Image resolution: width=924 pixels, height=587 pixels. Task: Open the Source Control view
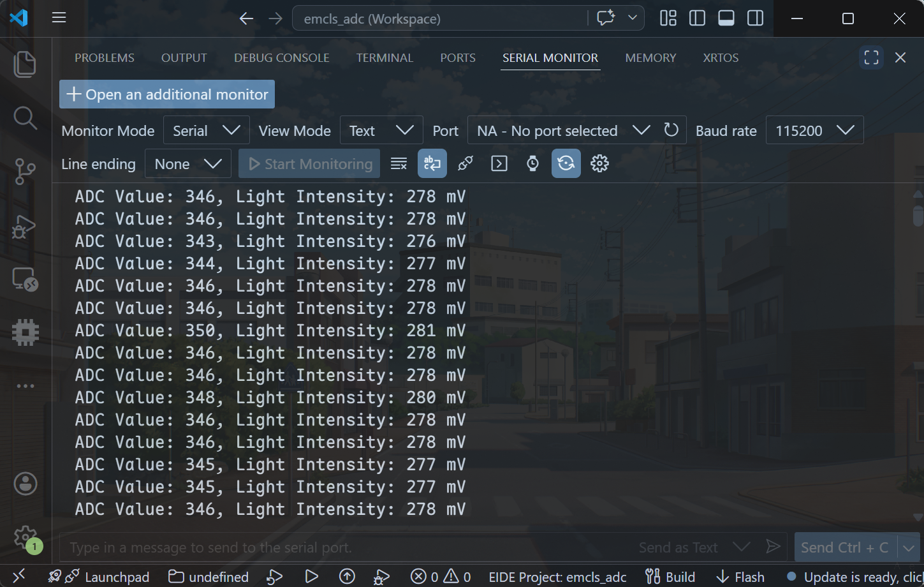25,171
